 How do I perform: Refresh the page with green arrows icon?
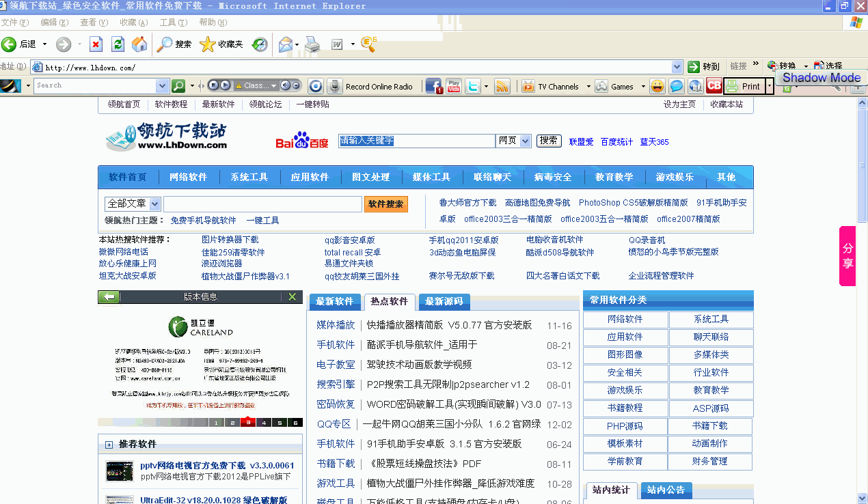pyautogui.click(x=118, y=44)
